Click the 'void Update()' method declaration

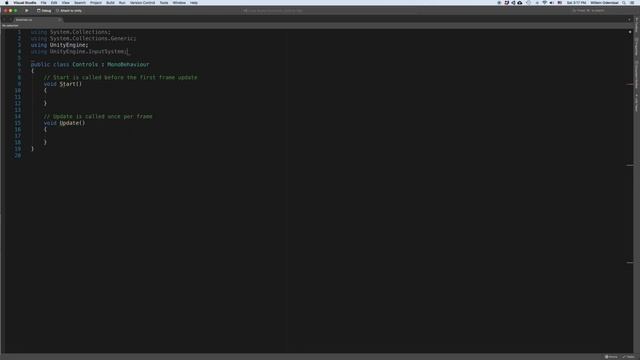pos(64,123)
